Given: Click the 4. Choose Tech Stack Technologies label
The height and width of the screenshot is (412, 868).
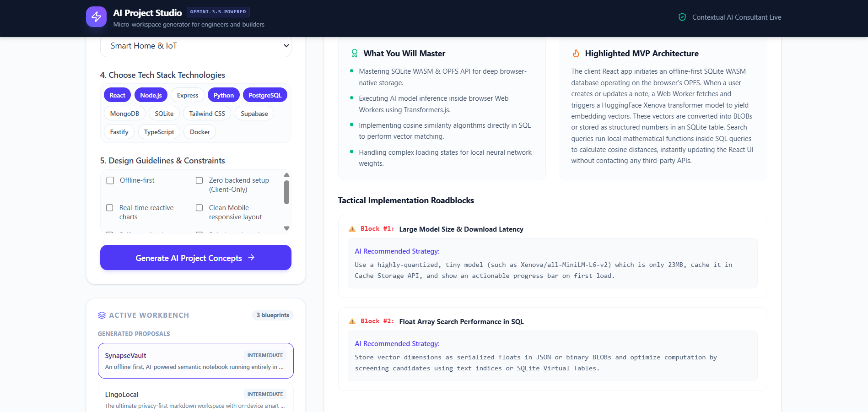Looking at the screenshot, I should [x=162, y=75].
